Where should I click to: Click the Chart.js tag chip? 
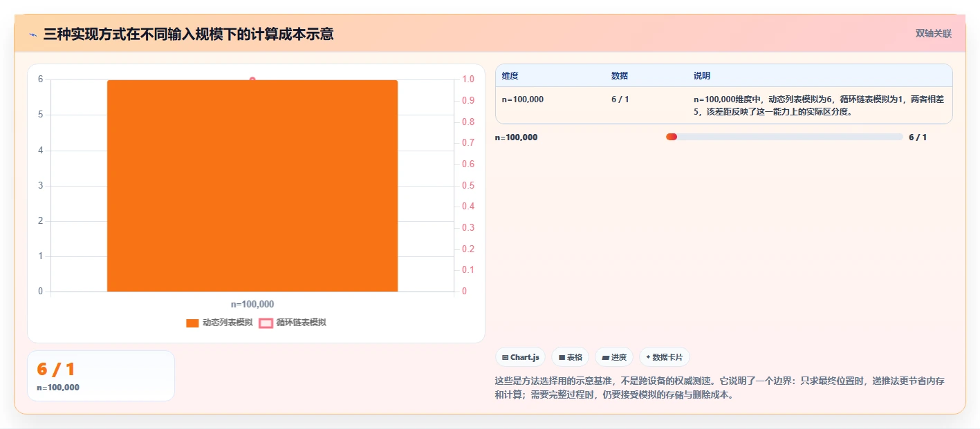coord(520,357)
